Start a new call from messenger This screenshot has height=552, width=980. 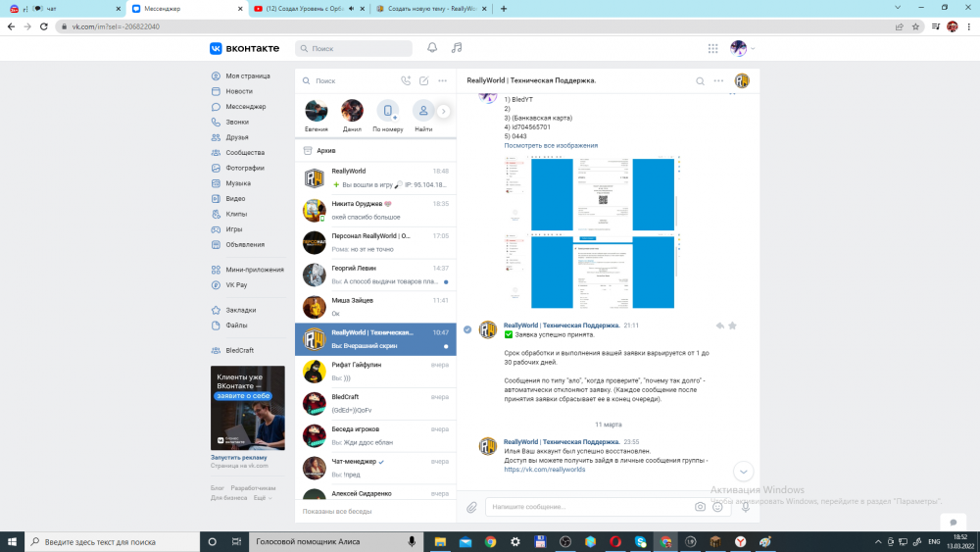(406, 80)
